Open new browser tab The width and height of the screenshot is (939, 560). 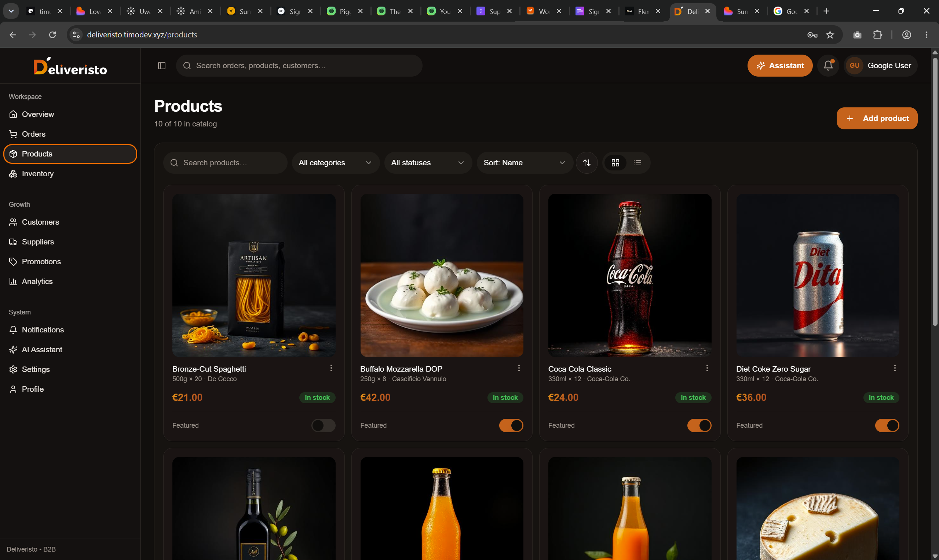coord(826,11)
